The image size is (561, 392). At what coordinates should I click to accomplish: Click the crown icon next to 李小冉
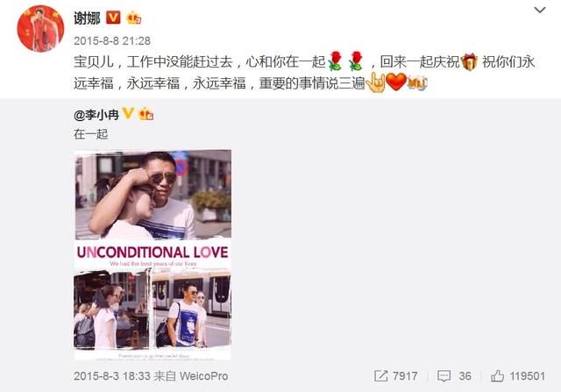point(146,114)
